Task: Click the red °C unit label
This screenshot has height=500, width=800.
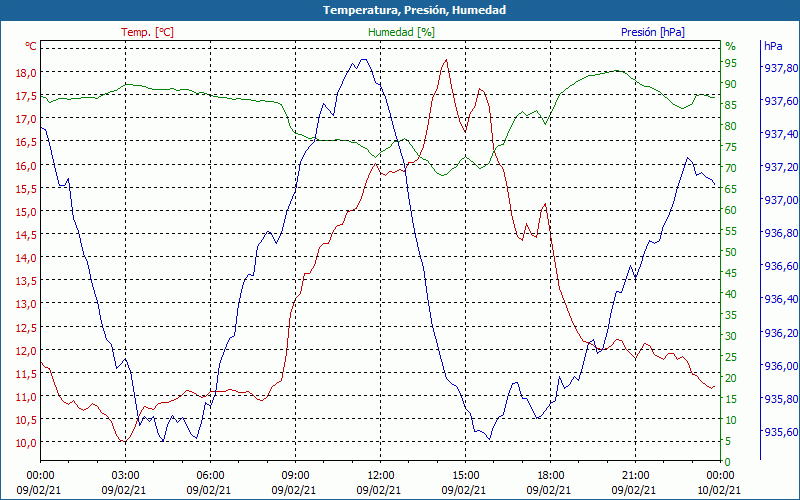Action: 31,46
